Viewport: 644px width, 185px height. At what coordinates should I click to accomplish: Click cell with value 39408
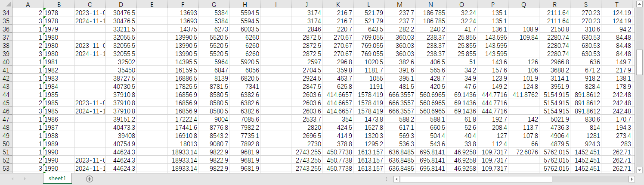click(121, 136)
